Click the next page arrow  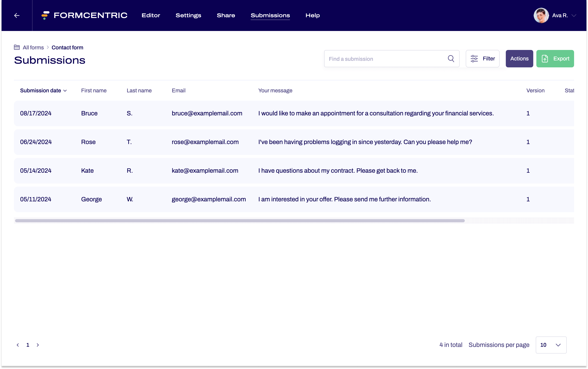click(38, 345)
